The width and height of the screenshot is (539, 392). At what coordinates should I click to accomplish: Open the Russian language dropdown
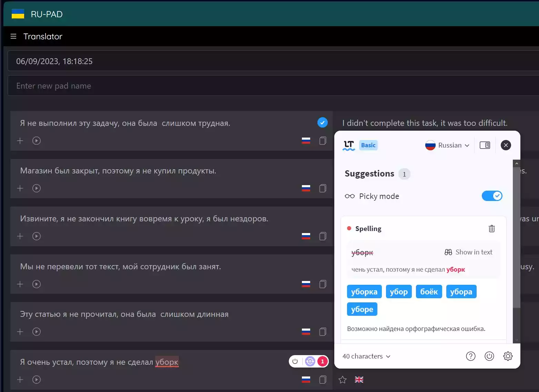click(447, 145)
